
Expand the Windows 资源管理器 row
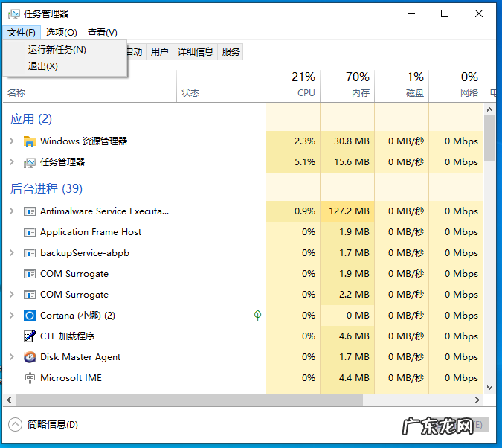12,141
